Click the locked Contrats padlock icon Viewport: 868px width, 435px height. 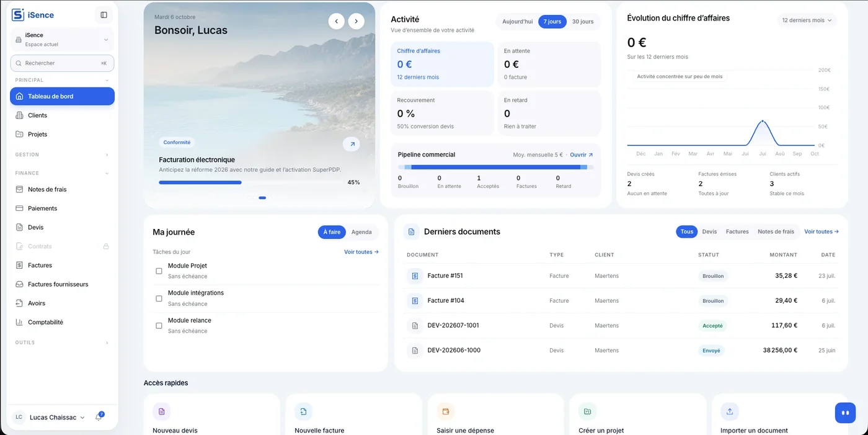(x=106, y=246)
